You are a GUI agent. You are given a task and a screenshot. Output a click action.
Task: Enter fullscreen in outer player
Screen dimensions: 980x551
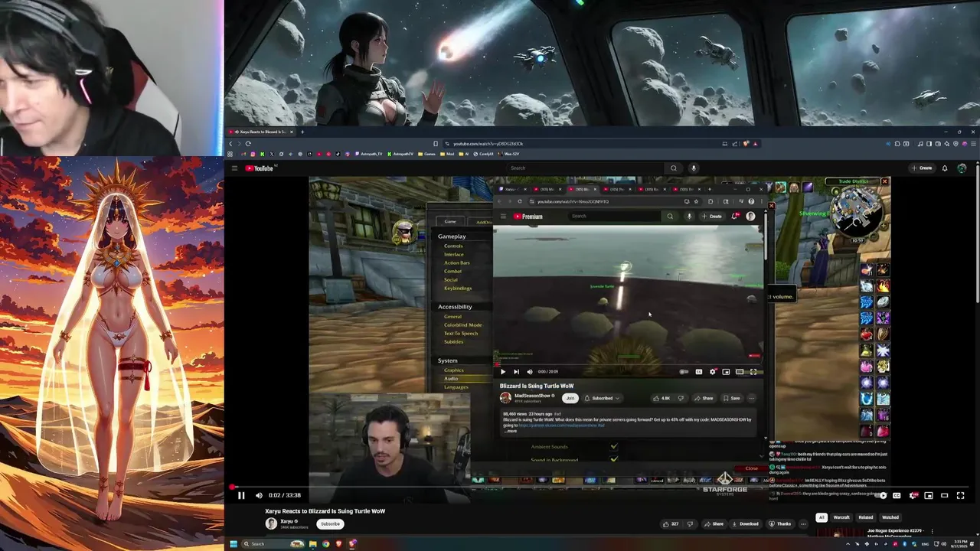pos(960,495)
